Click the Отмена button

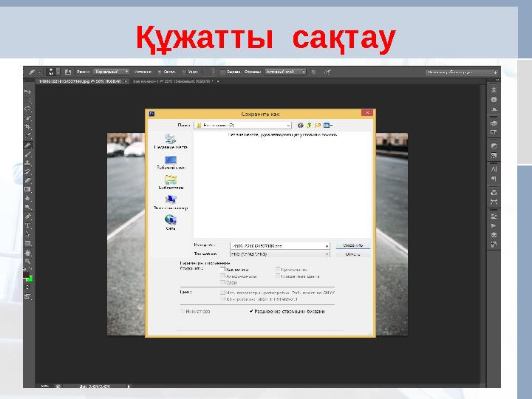click(x=353, y=254)
